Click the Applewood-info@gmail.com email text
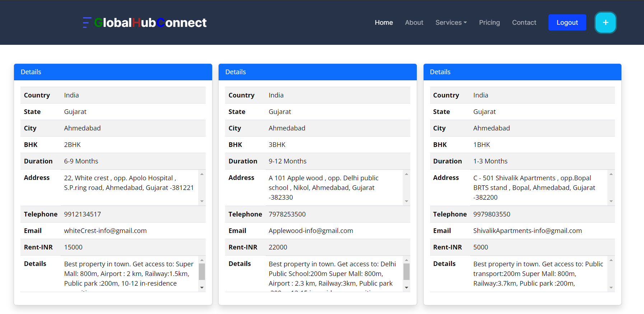 point(311,231)
